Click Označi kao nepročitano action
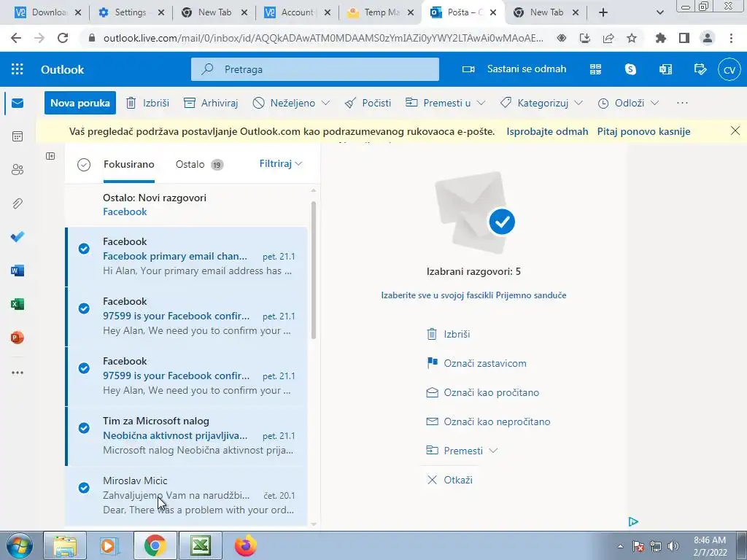 pyautogui.click(x=488, y=421)
